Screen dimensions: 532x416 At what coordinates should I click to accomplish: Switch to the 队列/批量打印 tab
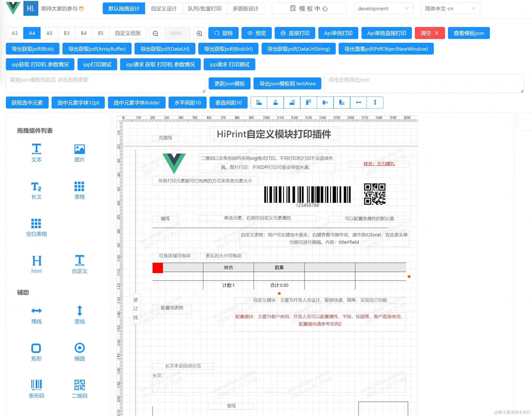coord(205,9)
